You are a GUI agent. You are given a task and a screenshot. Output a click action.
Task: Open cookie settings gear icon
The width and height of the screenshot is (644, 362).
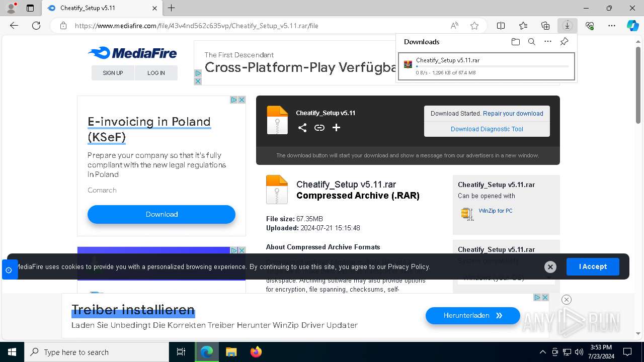9,270
